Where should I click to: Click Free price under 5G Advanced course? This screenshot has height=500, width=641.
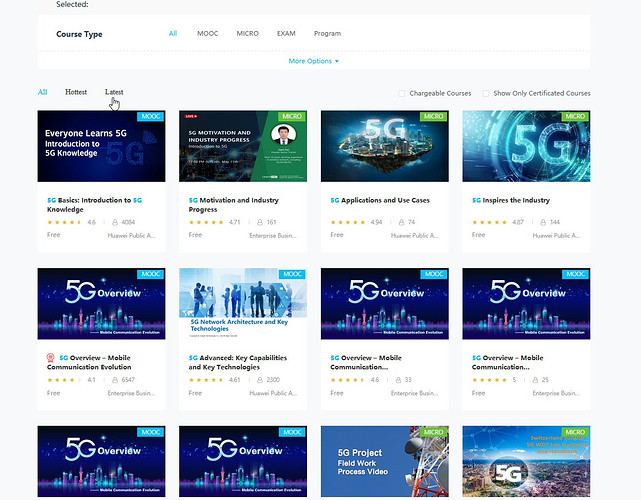[195, 393]
